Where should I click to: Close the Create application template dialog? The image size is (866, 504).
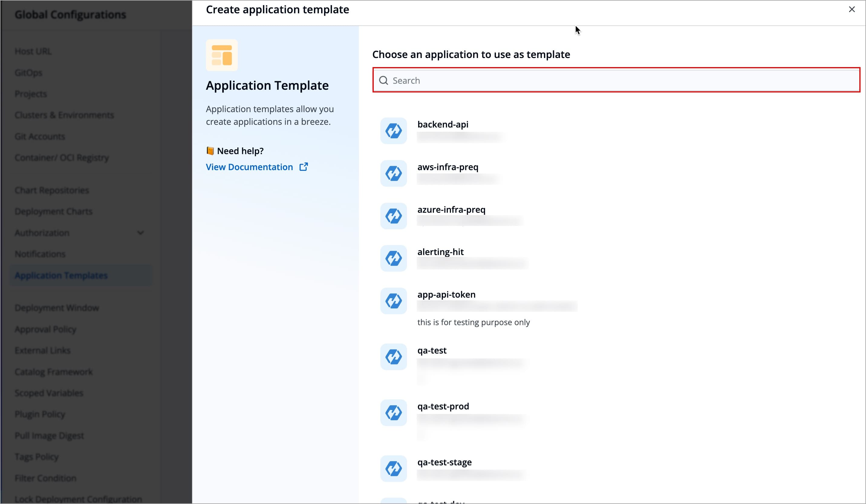tap(852, 9)
